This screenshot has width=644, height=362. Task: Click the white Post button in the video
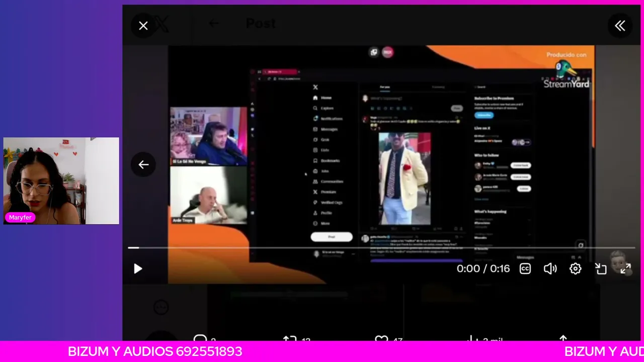[332, 237]
